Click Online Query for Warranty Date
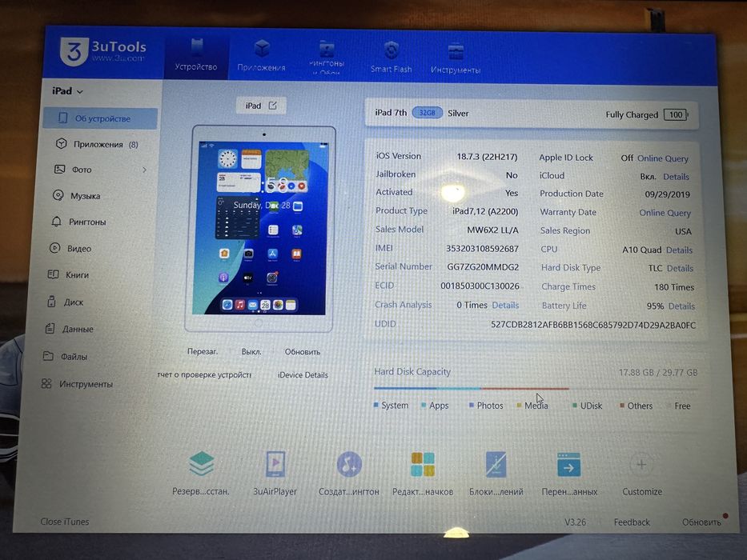The height and width of the screenshot is (560, 747). pos(665,213)
